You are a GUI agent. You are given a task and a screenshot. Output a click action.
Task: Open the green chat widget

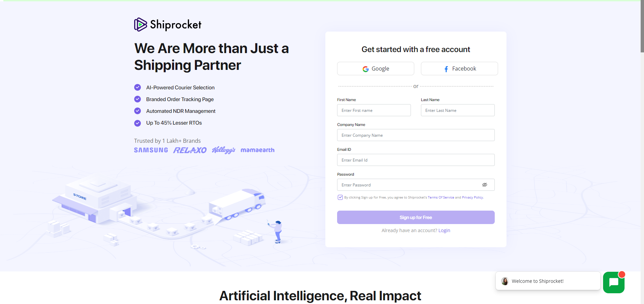click(x=614, y=283)
